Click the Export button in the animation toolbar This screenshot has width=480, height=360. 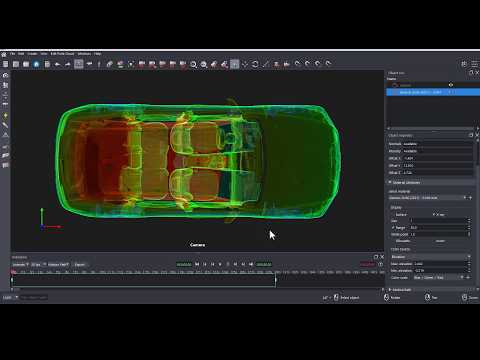pyautogui.click(x=80, y=265)
